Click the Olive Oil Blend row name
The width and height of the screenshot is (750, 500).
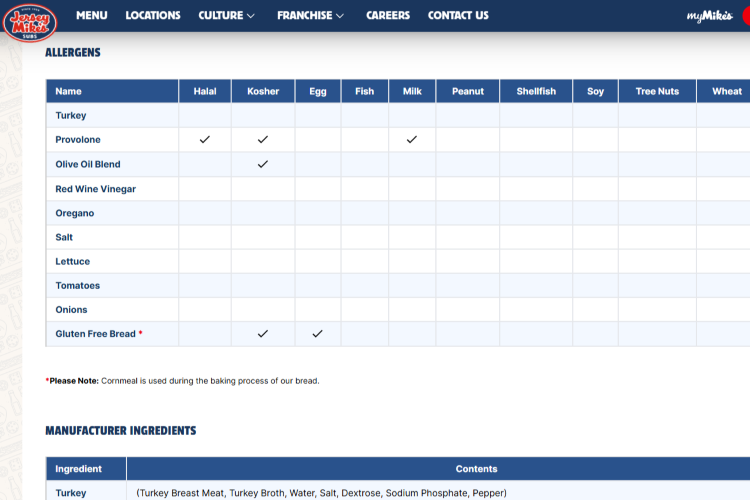click(88, 164)
